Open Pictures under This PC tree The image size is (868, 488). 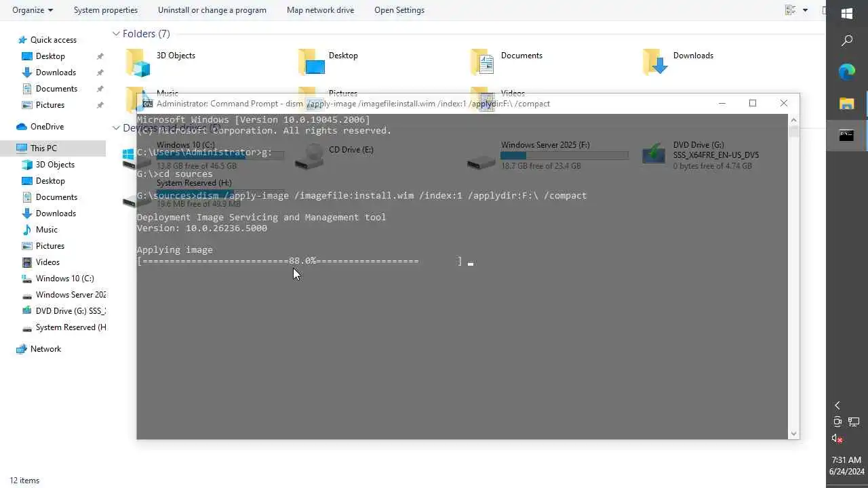50,246
